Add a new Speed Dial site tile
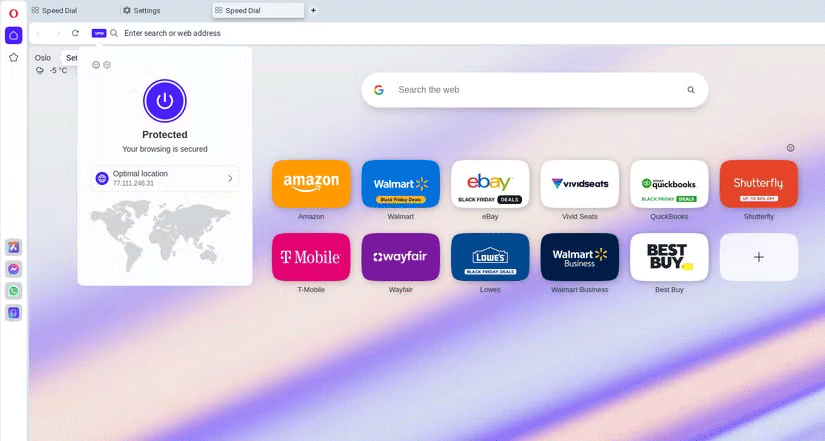Viewport: 825px width, 441px height. click(x=758, y=257)
